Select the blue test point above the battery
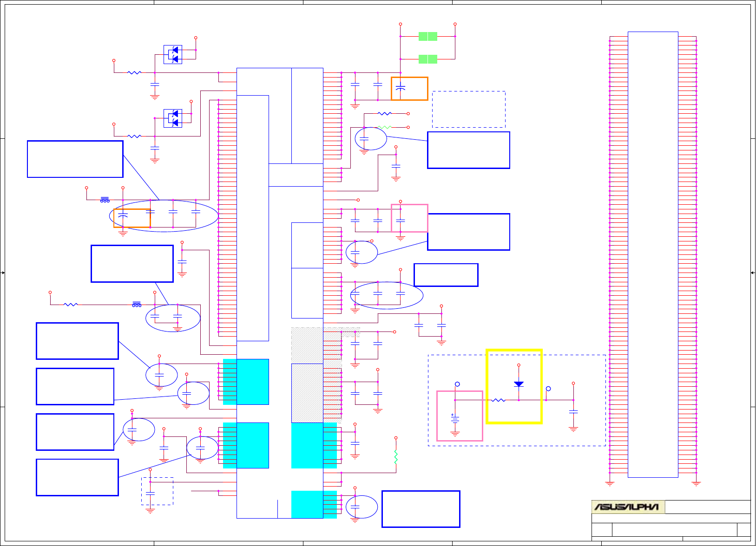756x546 pixels. [457, 384]
